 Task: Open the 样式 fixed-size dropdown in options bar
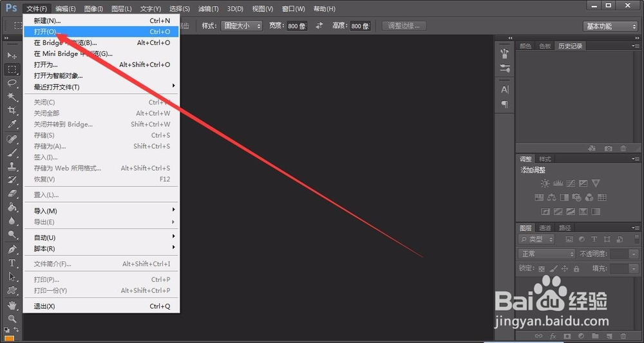pyautogui.click(x=241, y=26)
